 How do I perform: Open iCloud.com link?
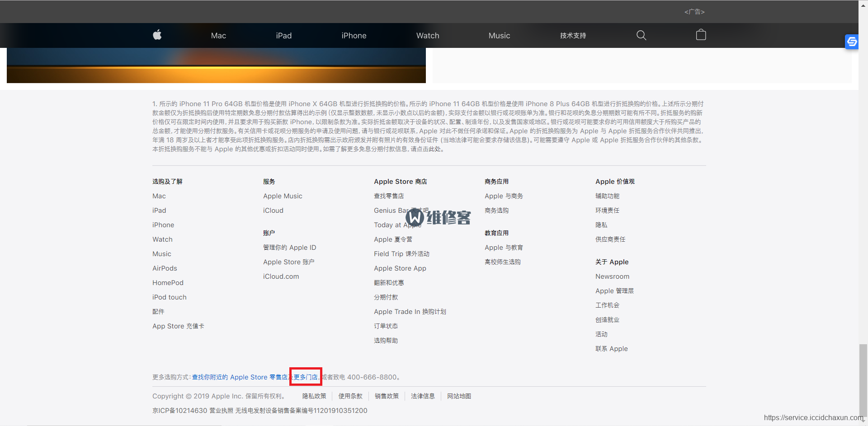coord(281,276)
